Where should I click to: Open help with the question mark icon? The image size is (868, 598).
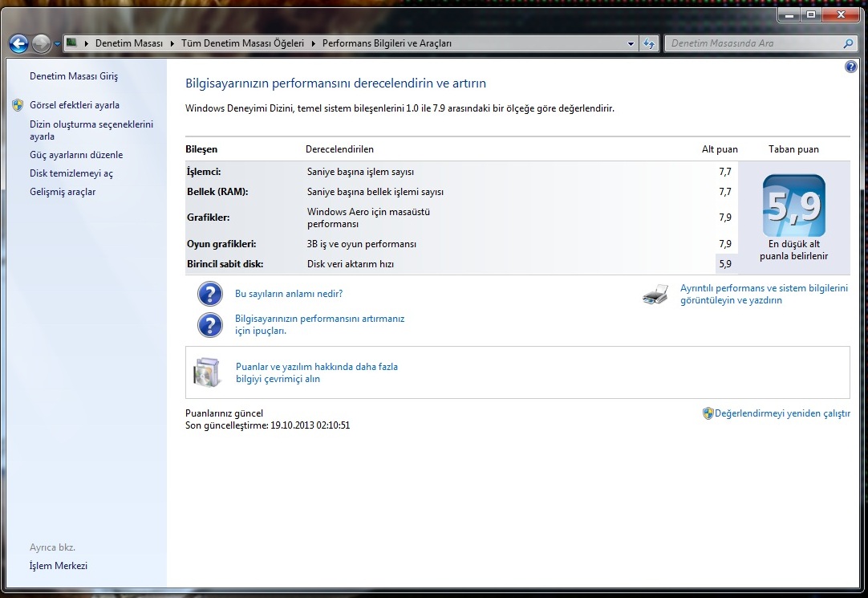[x=851, y=67]
